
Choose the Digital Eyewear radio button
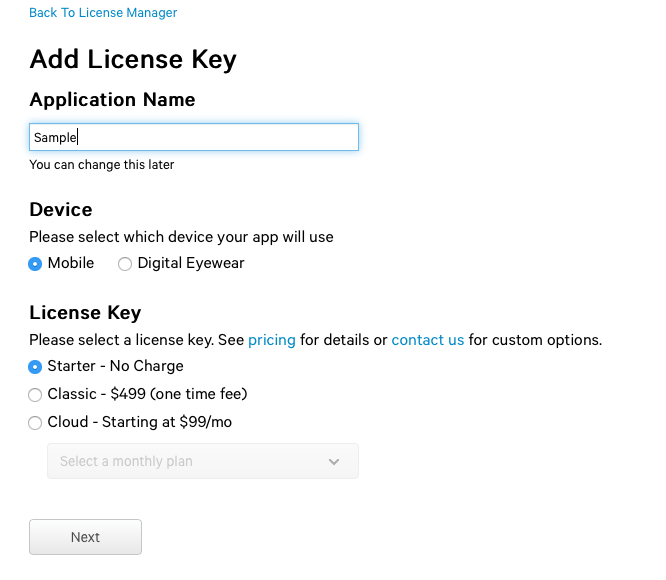coord(125,264)
